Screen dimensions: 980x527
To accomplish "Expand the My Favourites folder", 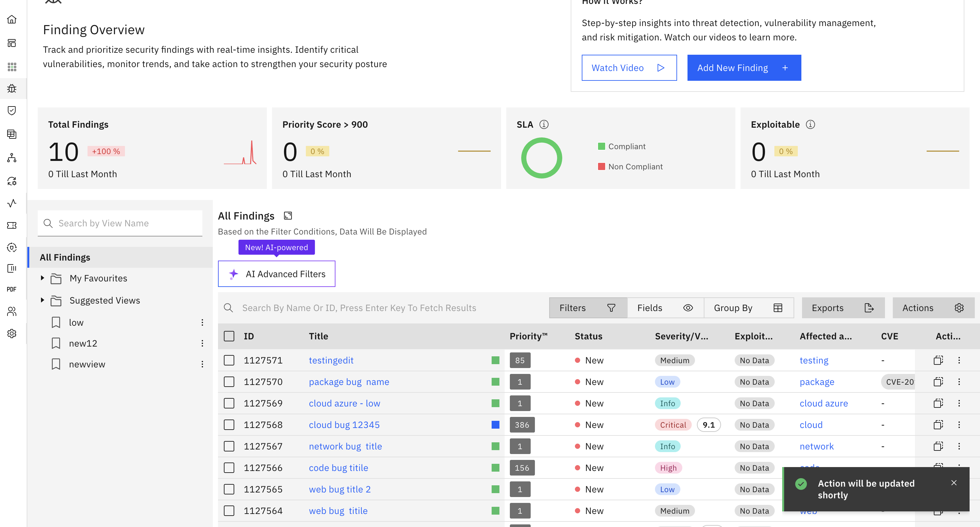I will tap(42, 278).
